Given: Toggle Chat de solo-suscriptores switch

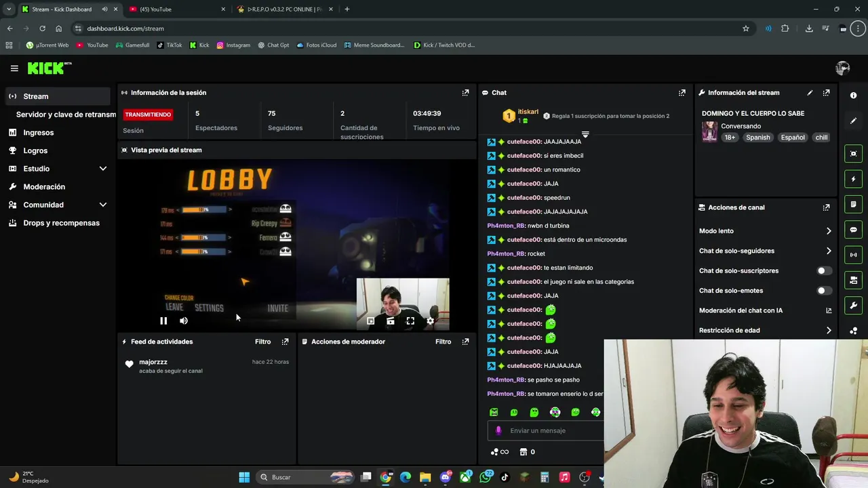Looking at the screenshot, I should click(824, 270).
